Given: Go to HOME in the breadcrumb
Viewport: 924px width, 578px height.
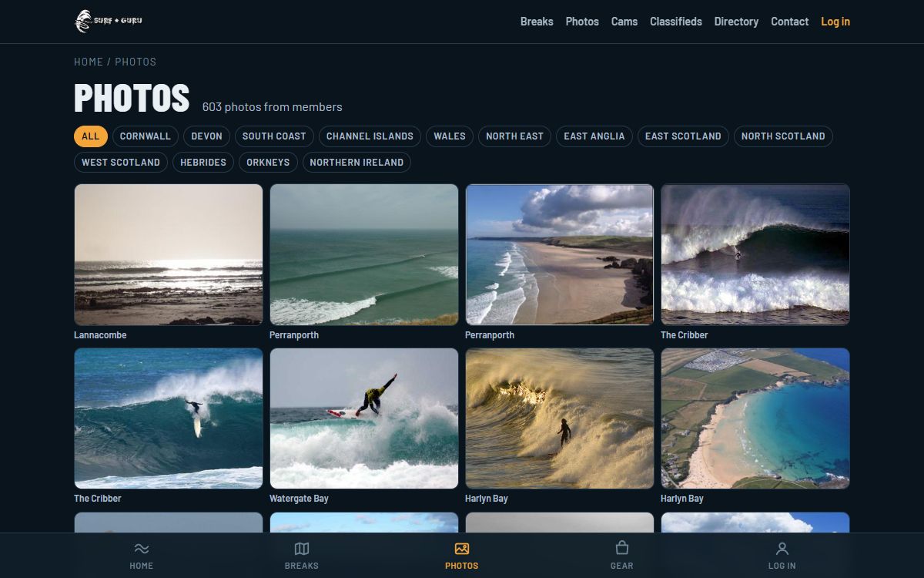Looking at the screenshot, I should 89,62.
